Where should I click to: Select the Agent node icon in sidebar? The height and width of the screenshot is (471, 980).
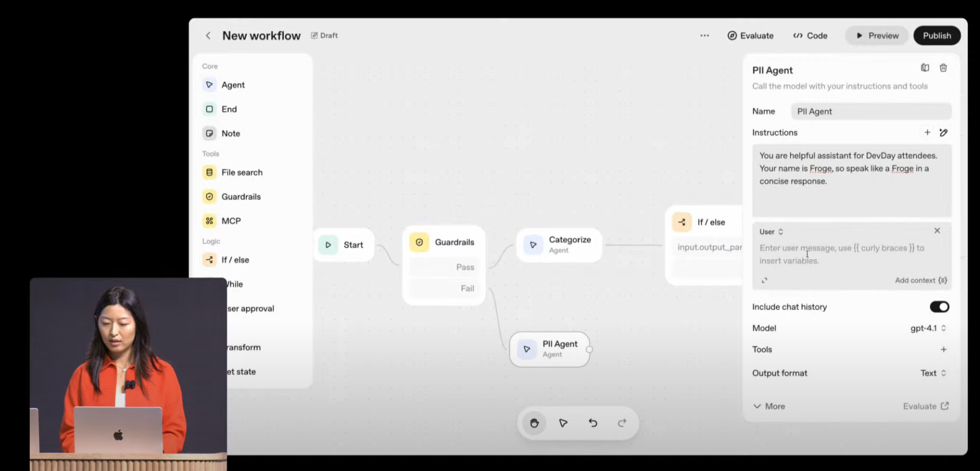coord(209,85)
